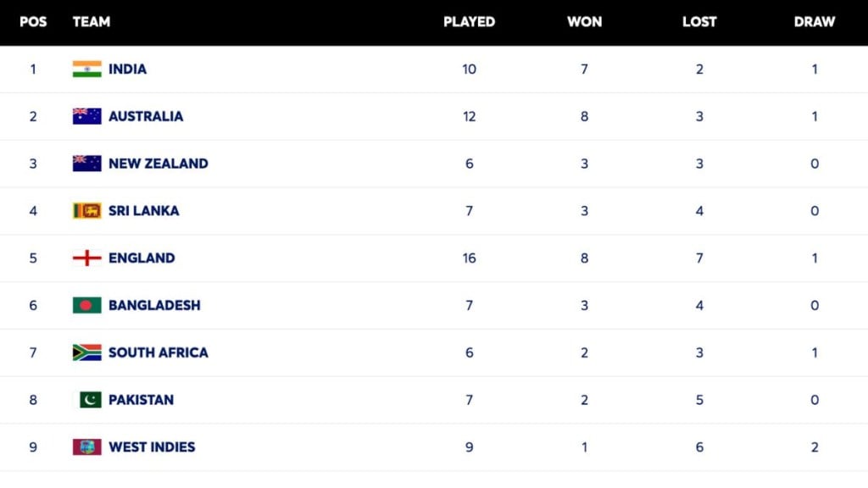Sort by the WON column header

tap(584, 22)
